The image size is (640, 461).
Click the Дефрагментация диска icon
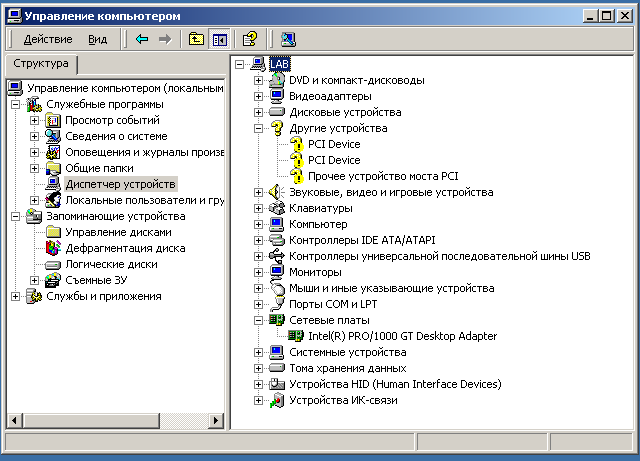point(54,248)
